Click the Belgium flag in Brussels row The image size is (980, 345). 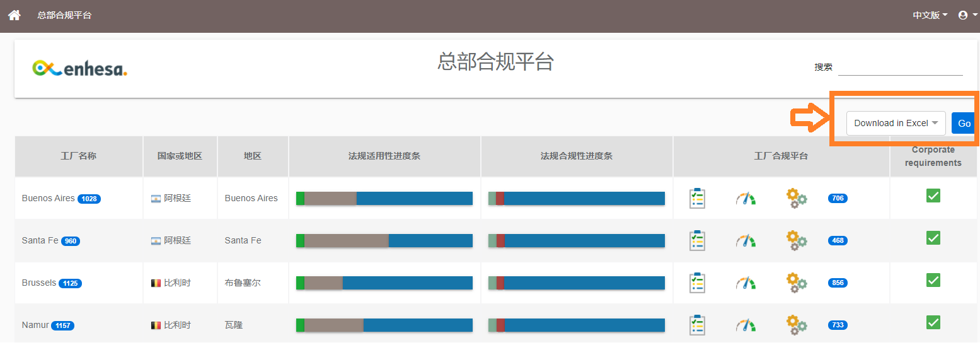(x=156, y=283)
